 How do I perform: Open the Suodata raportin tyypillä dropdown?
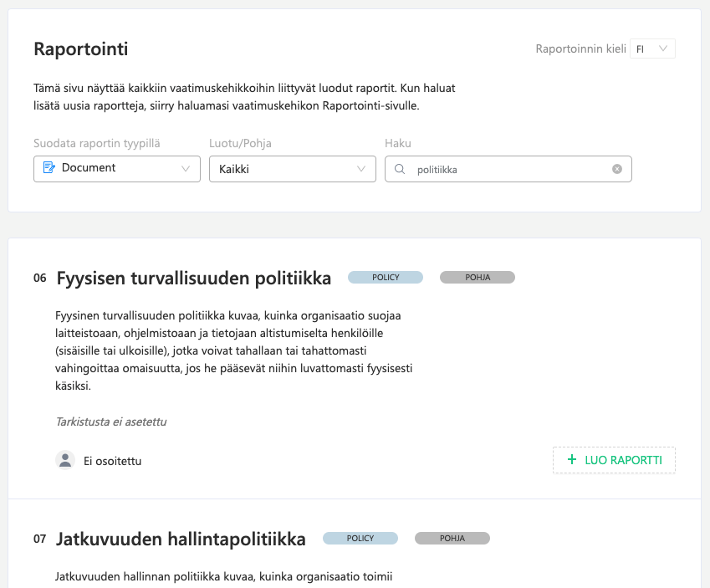point(117,169)
